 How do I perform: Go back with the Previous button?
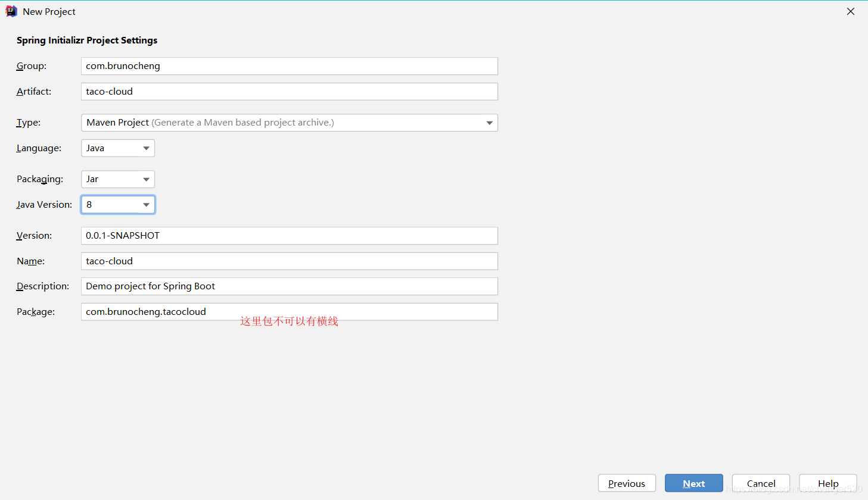pyautogui.click(x=627, y=483)
